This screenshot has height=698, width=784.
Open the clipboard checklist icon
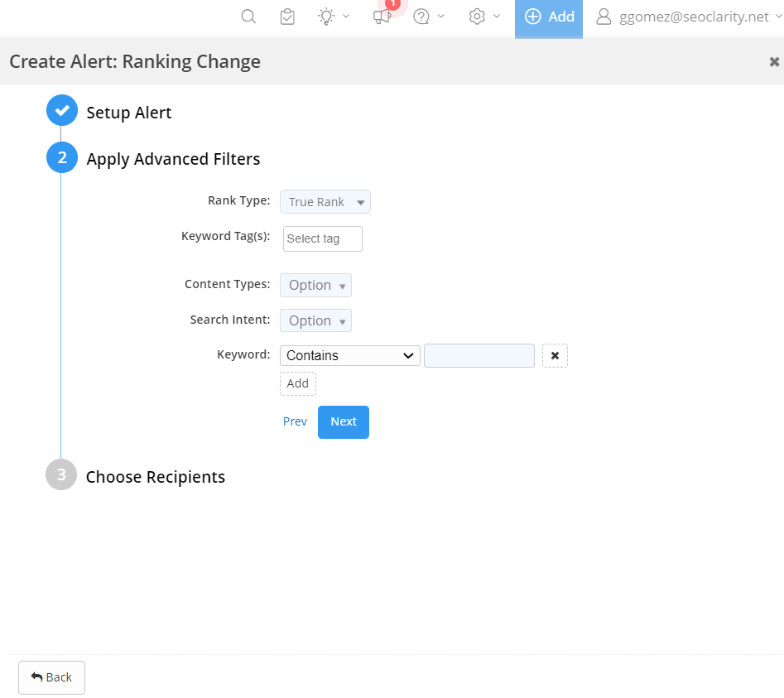287,17
